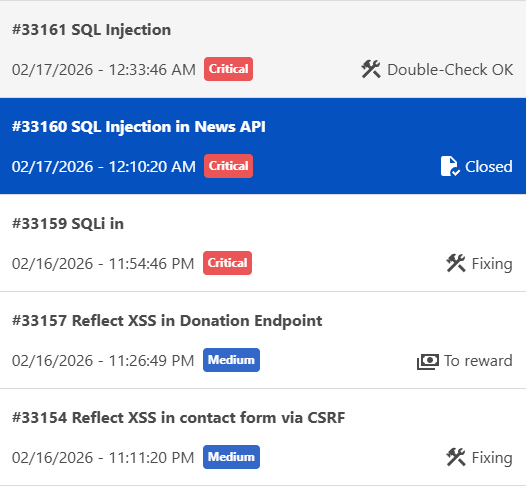Click the timestamp 02/16/2026 - 11:26:49 PM
The image size is (526, 487).
point(103,361)
